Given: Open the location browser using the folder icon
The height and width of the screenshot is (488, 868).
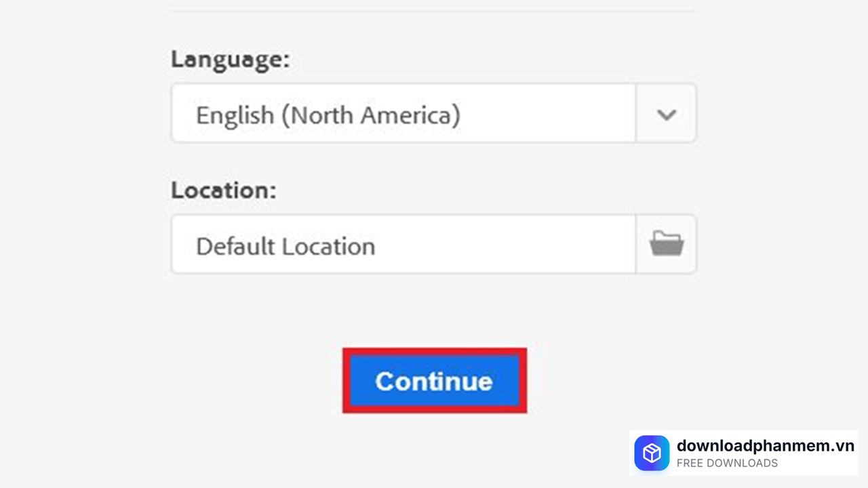Looking at the screenshot, I should [x=665, y=244].
